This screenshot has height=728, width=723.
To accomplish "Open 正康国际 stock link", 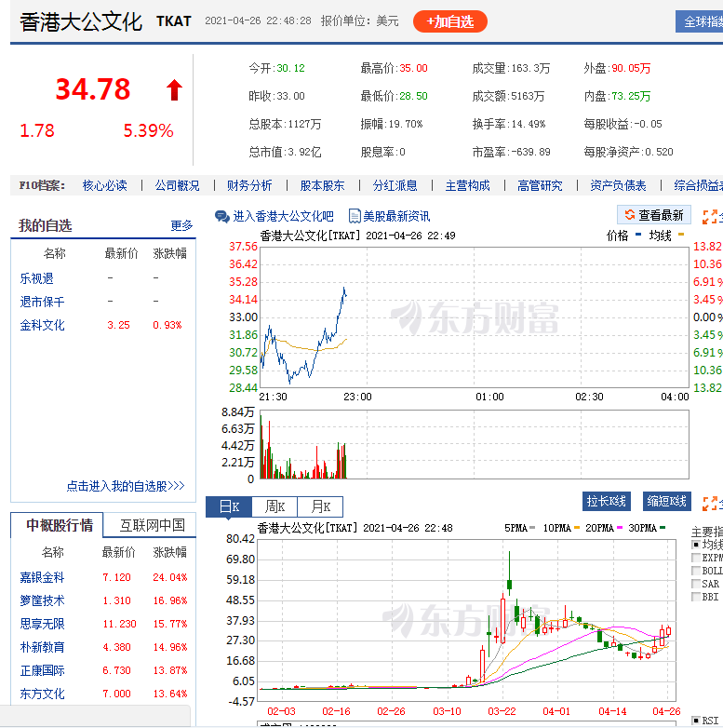I will coord(42,670).
